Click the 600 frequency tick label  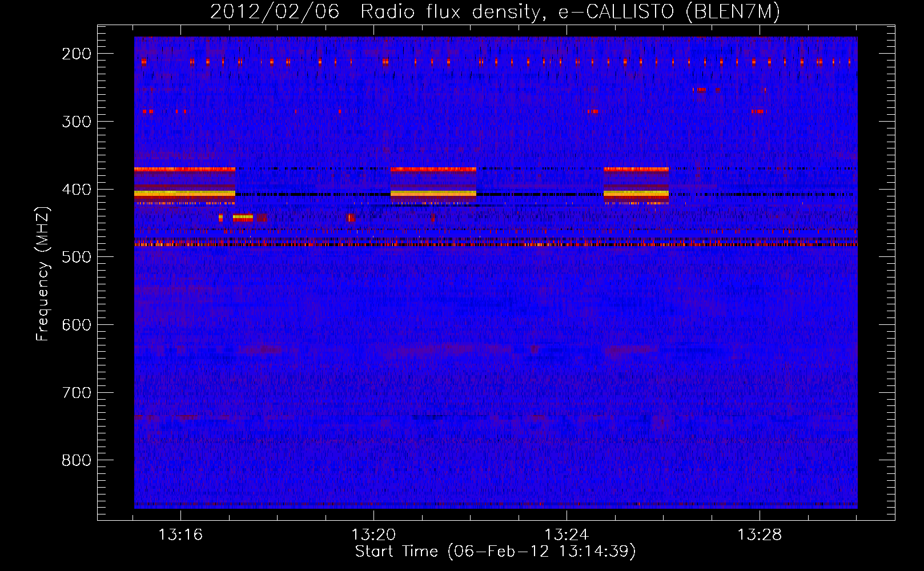tap(76, 325)
